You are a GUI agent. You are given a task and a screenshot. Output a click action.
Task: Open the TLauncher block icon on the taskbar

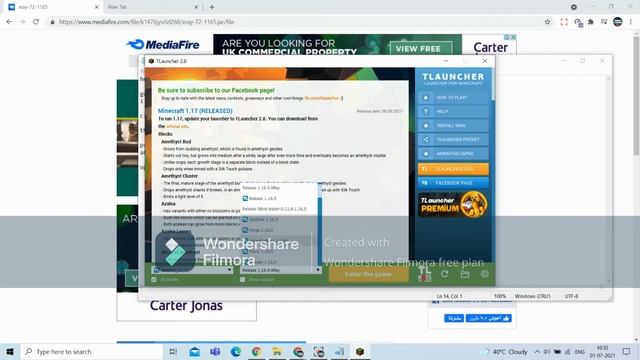click(360, 351)
